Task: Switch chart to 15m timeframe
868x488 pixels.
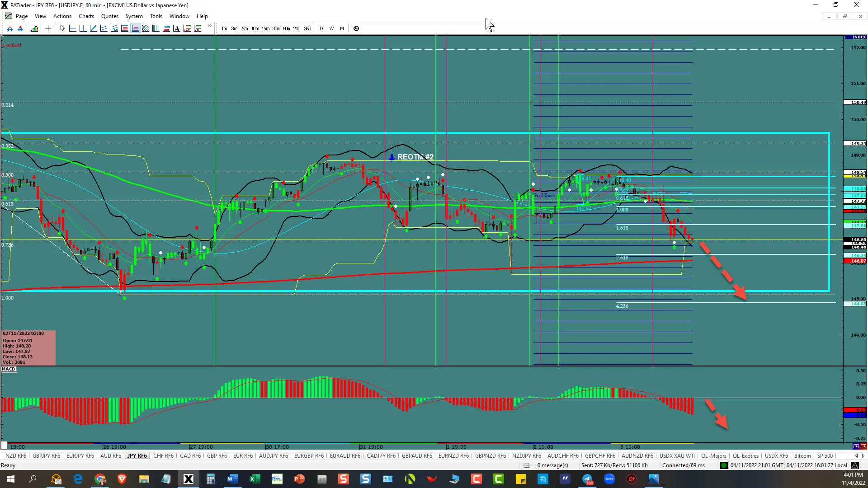Action: click(x=266, y=28)
